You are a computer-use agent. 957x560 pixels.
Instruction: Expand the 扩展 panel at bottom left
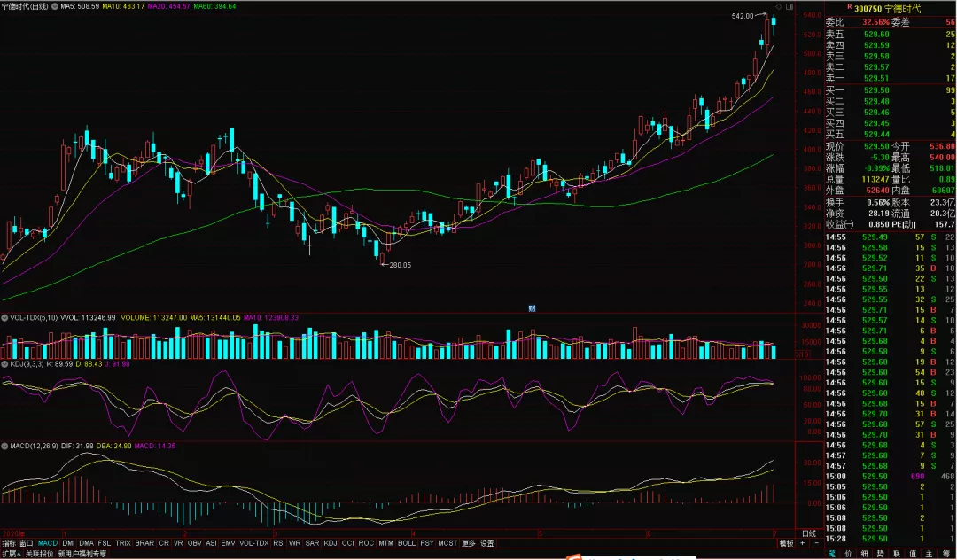tap(11, 554)
